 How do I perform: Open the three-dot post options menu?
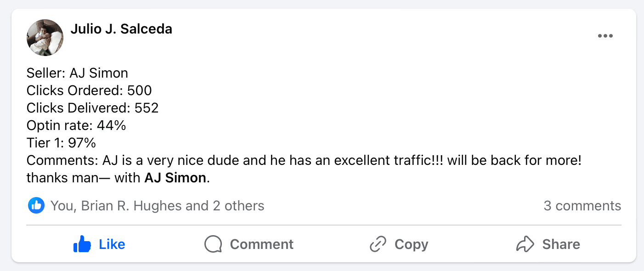[x=605, y=36]
